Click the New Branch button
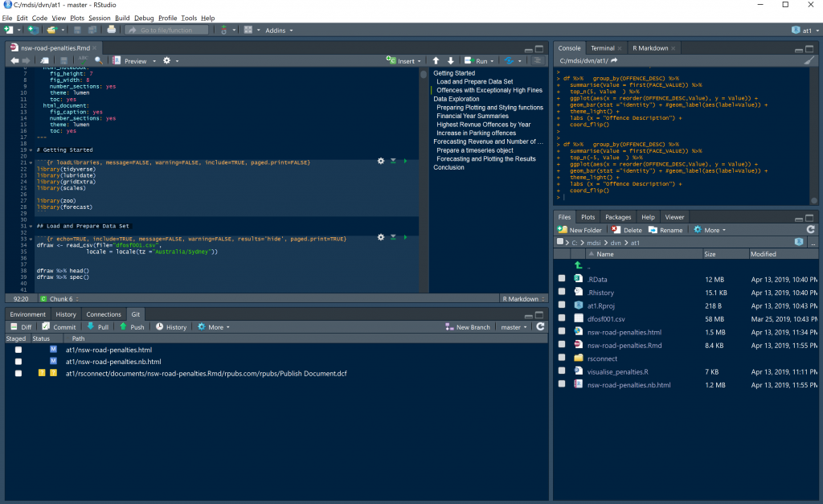The height and width of the screenshot is (504, 823). click(468, 327)
